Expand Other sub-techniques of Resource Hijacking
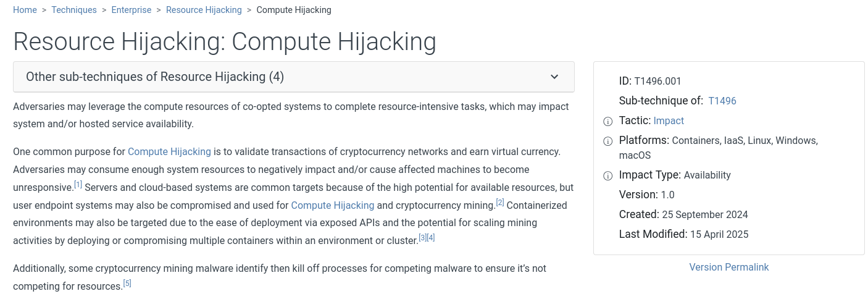 point(294,77)
